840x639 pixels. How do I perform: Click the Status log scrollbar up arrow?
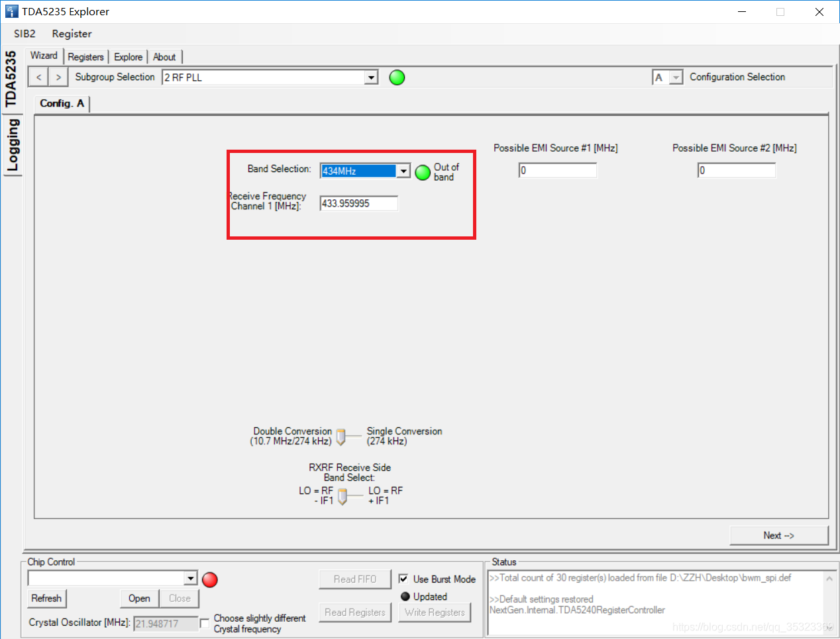[x=829, y=579]
